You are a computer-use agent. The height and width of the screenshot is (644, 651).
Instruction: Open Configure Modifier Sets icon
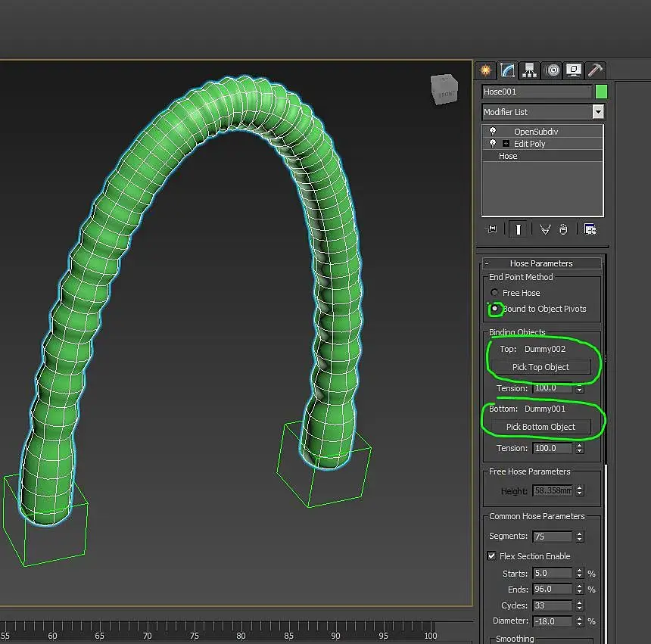coord(590,229)
